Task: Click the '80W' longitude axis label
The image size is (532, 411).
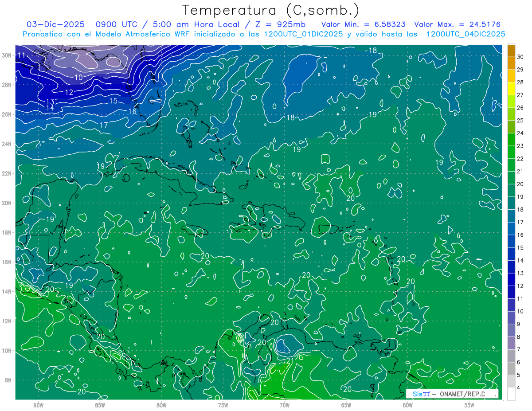Action: [161, 405]
